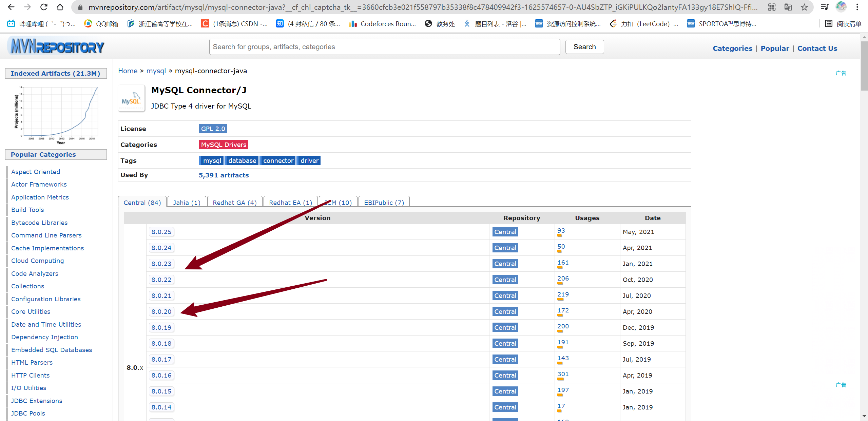Open the Codeforces Round bookmark
868x421 pixels.
click(382, 24)
